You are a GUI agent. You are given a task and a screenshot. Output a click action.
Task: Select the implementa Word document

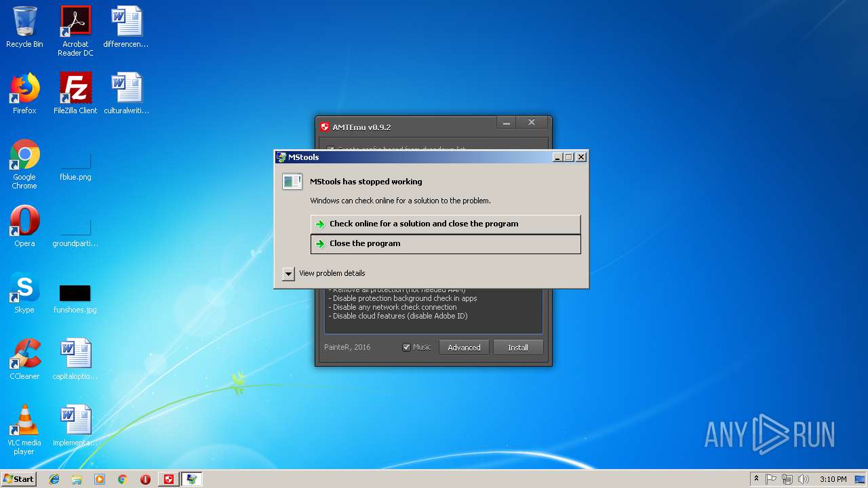pos(75,426)
